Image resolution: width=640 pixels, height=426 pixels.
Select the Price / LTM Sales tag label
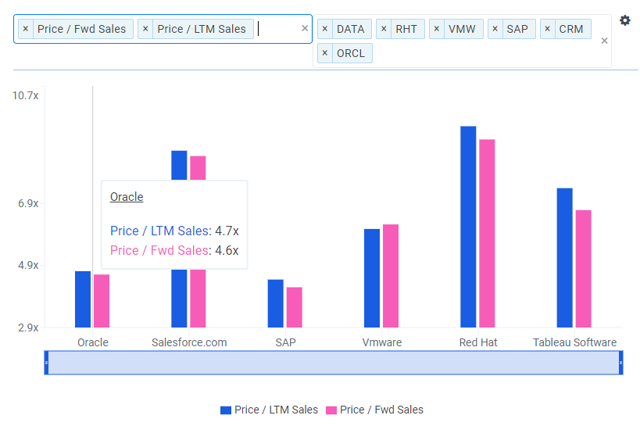tap(202, 29)
